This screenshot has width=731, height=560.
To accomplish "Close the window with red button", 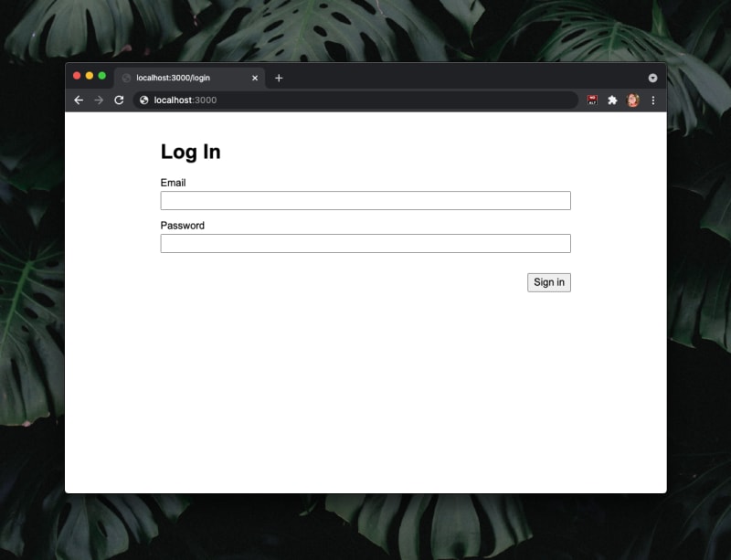I will click(x=77, y=76).
